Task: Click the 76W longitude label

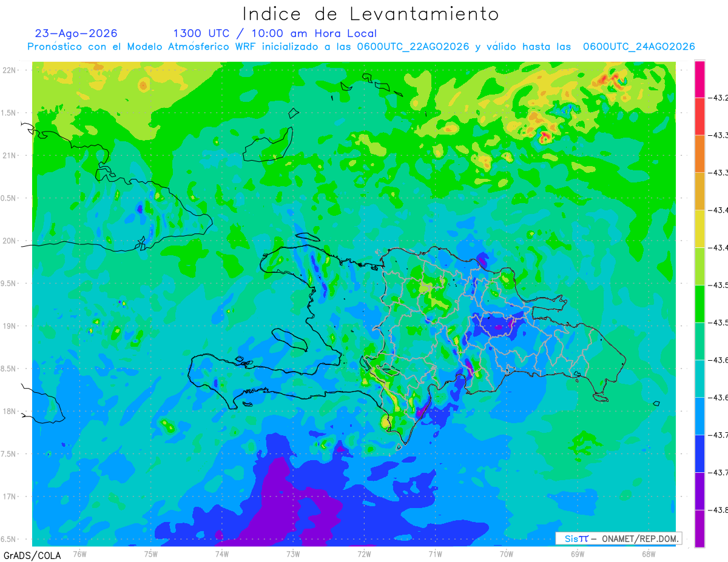Action: tap(79, 554)
